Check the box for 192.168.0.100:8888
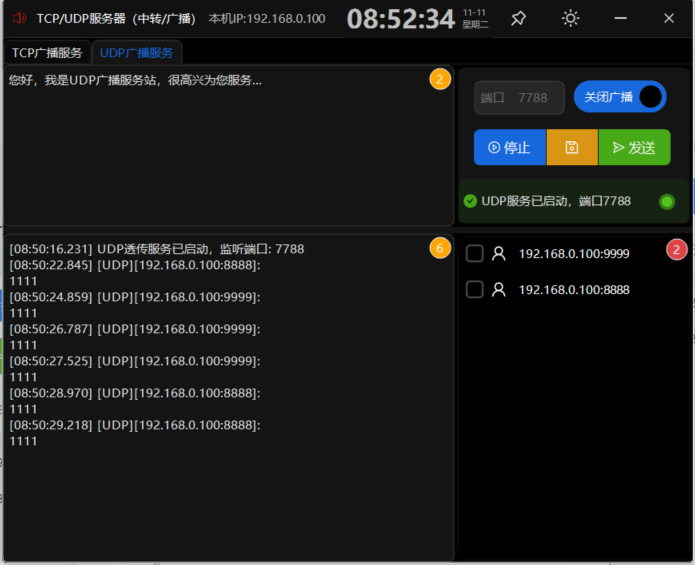Image resolution: width=695 pixels, height=565 pixels. pos(474,289)
